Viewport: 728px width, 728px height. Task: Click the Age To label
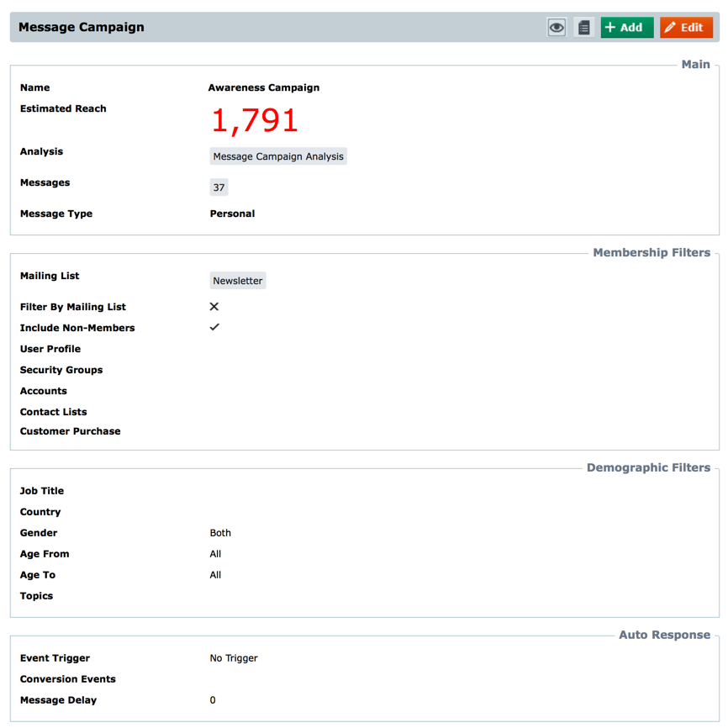[38, 575]
